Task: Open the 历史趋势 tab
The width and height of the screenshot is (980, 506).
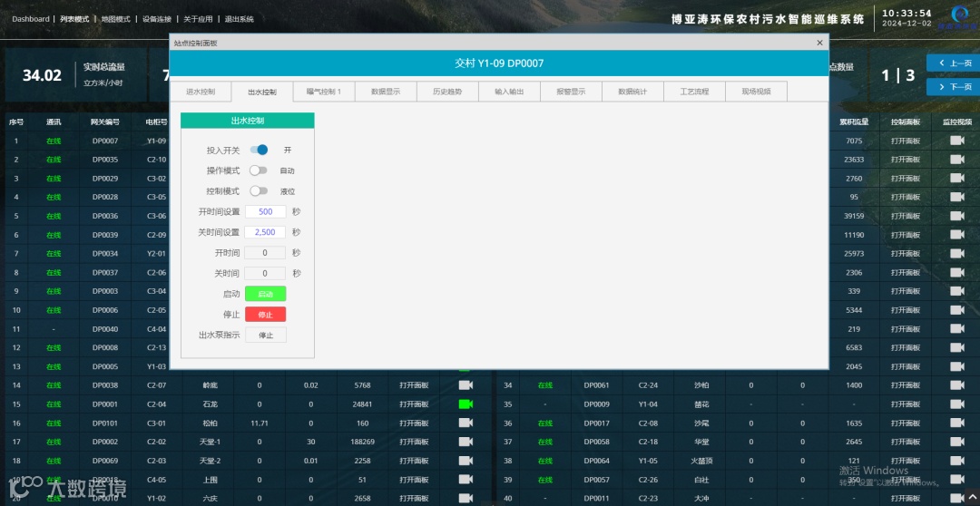Action: tap(447, 92)
